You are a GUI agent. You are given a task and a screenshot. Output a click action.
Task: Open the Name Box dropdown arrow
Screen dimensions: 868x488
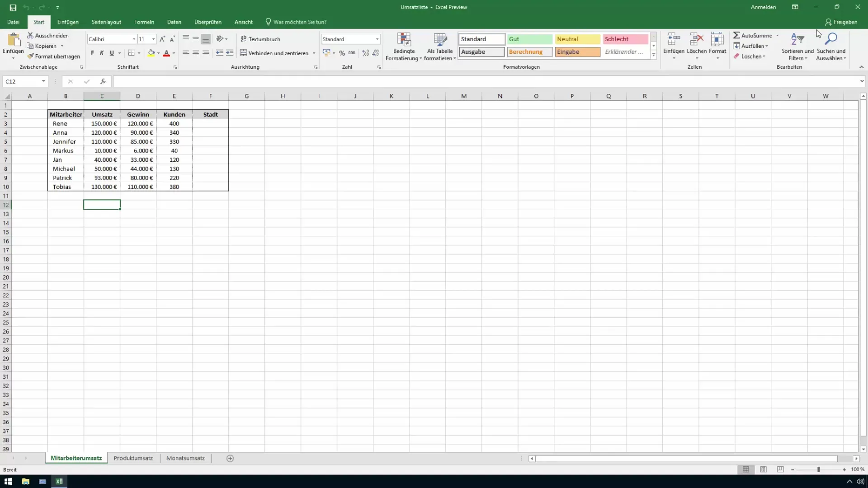click(x=43, y=81)
